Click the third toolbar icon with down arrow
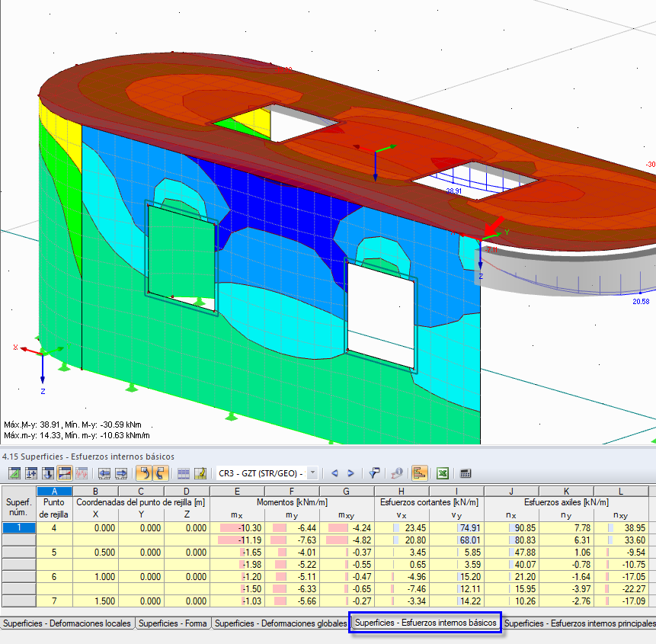656x644 pixels. point(48,473)
